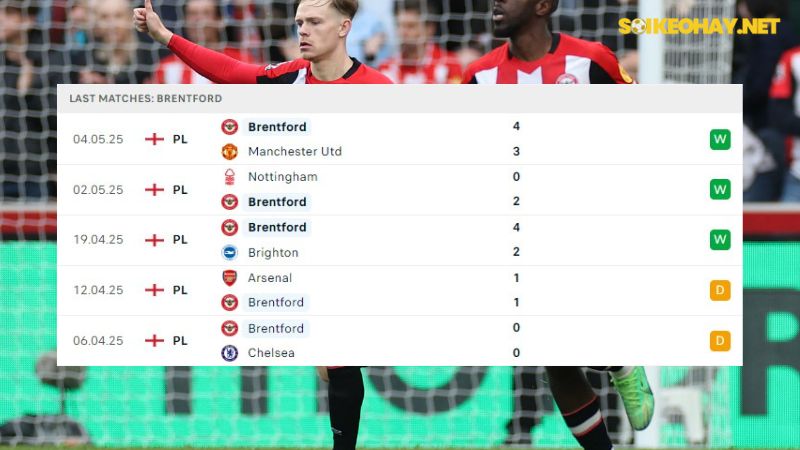Select the Arsenal team name
800x450 pixels.
pos(270,278)
